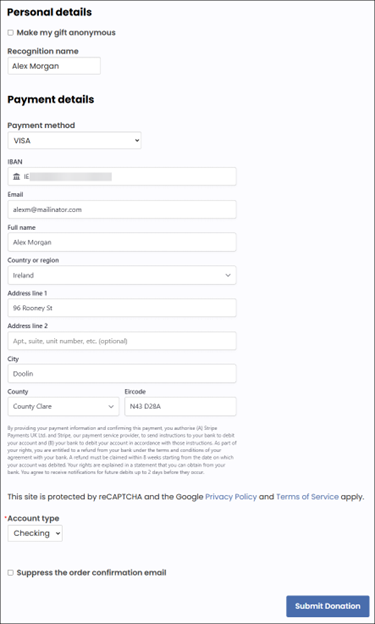Select the City field containing Doolin

point(122,374)
